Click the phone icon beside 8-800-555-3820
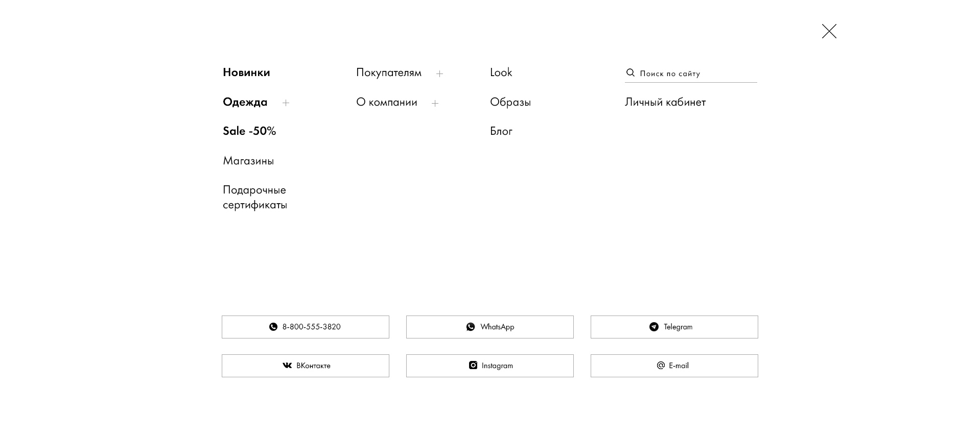 click(x=273, y=327)
